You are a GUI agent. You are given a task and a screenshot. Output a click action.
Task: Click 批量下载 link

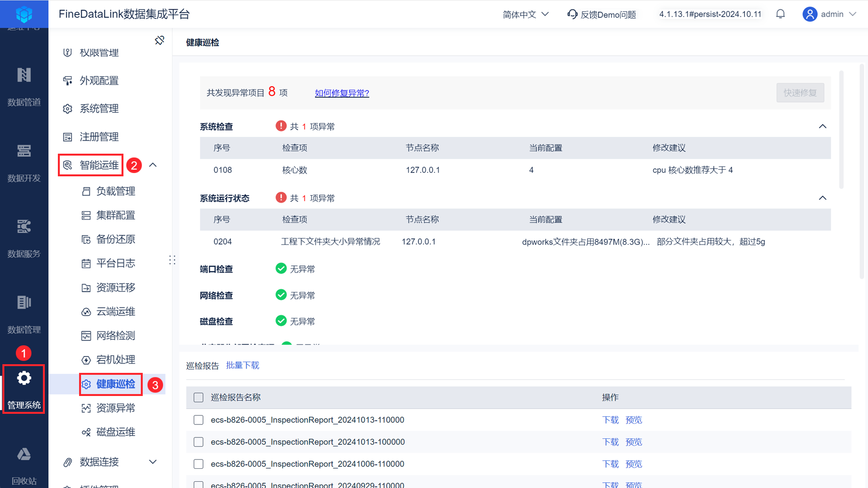[243, 365]
